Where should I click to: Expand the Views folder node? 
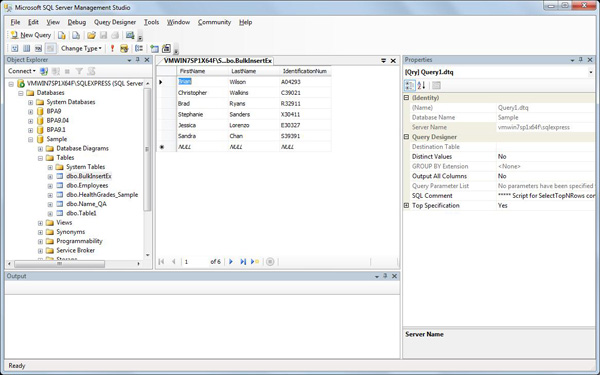(x=40, y=223)
